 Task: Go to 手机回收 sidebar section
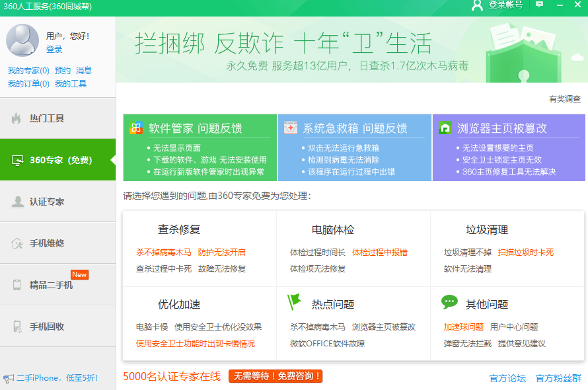(x=57, y=327)
